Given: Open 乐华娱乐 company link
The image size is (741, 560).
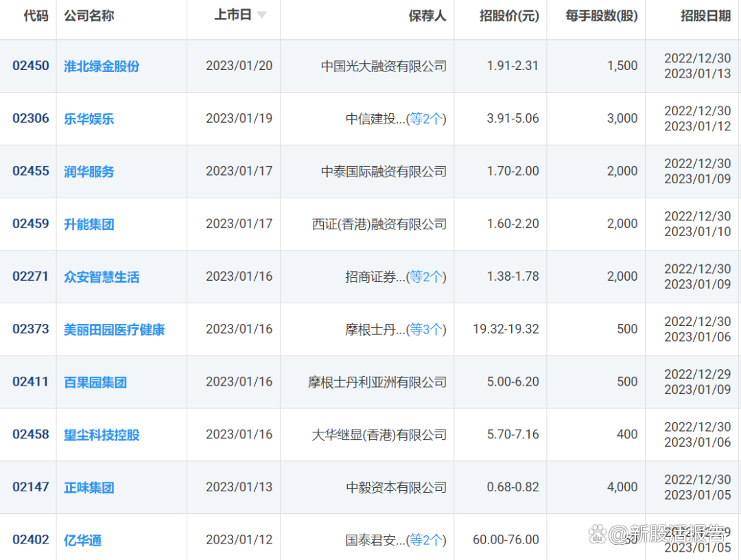Looking at the screenshot, I should coord(89,119).
